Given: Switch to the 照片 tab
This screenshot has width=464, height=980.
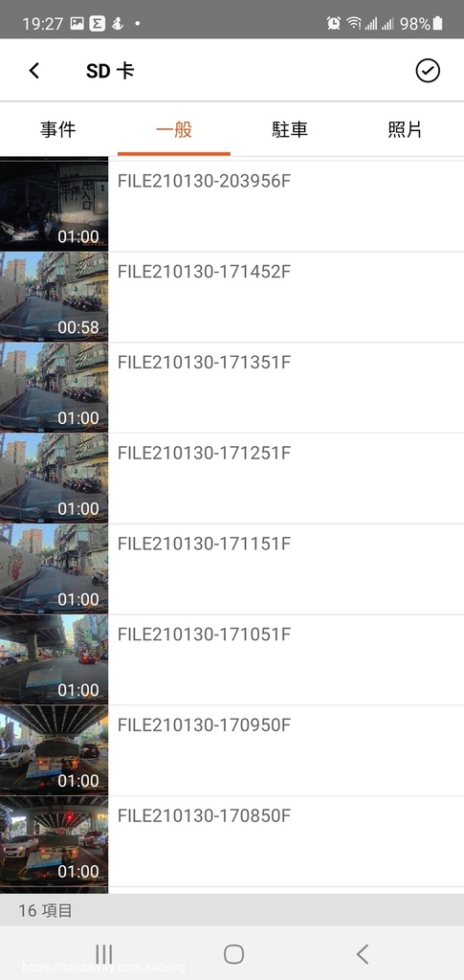Looking at the screenshot, I should click(406, 129).
